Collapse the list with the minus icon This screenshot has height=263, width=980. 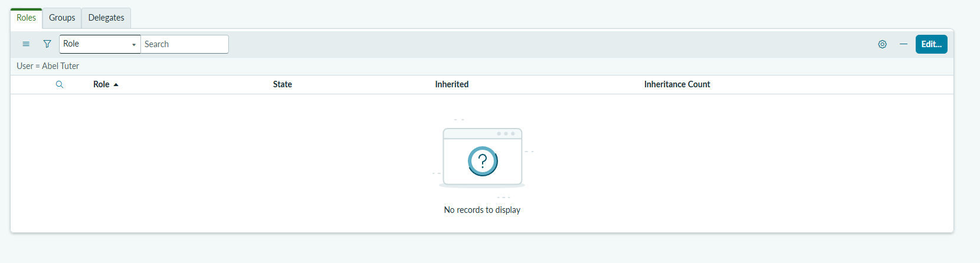click(x=903, y=44)
